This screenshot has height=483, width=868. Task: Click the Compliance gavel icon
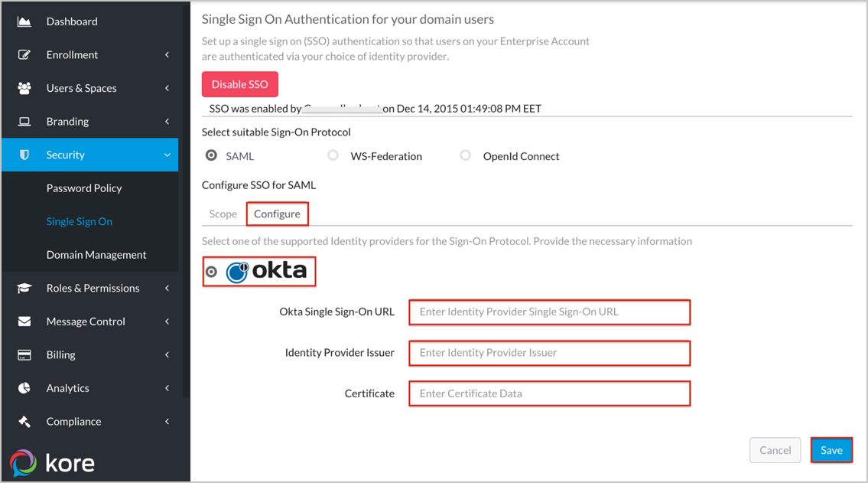pos(24,422)
